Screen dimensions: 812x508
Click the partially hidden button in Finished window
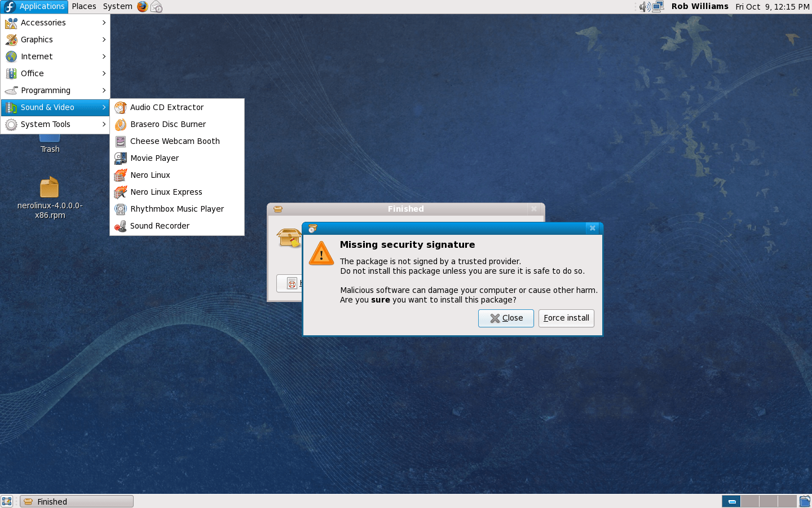pos(289,283)
